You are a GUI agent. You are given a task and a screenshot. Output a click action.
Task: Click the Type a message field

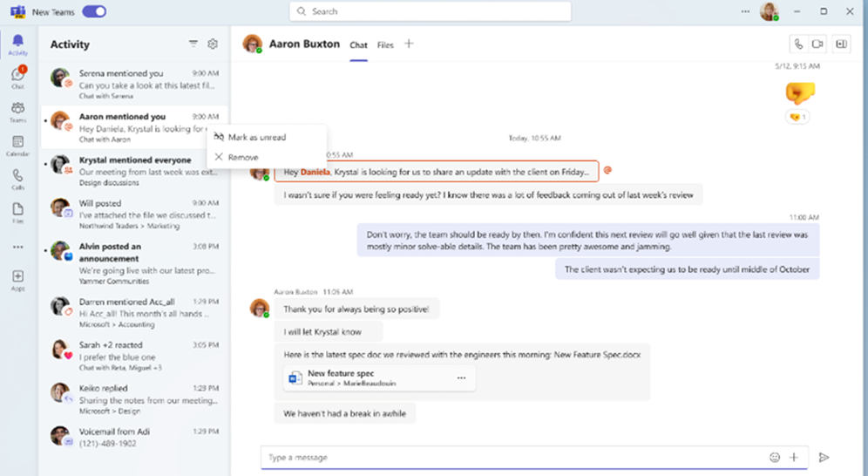coord(515,457)
